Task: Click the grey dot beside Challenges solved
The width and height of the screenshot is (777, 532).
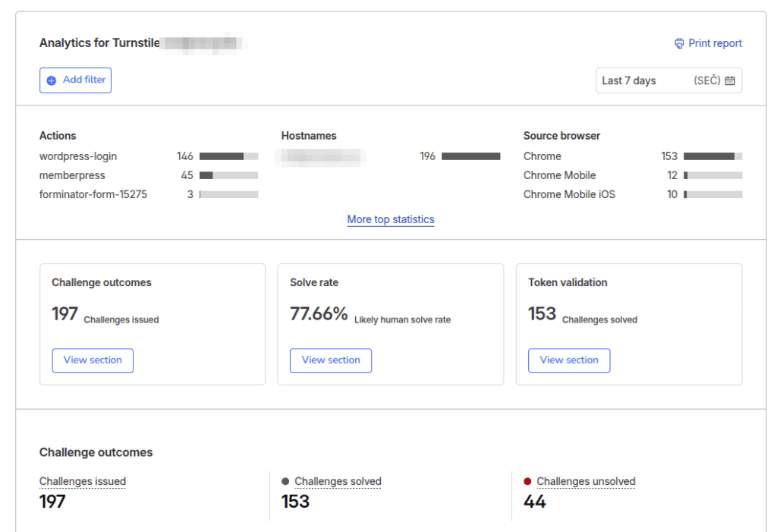Action: pos(285,481)
